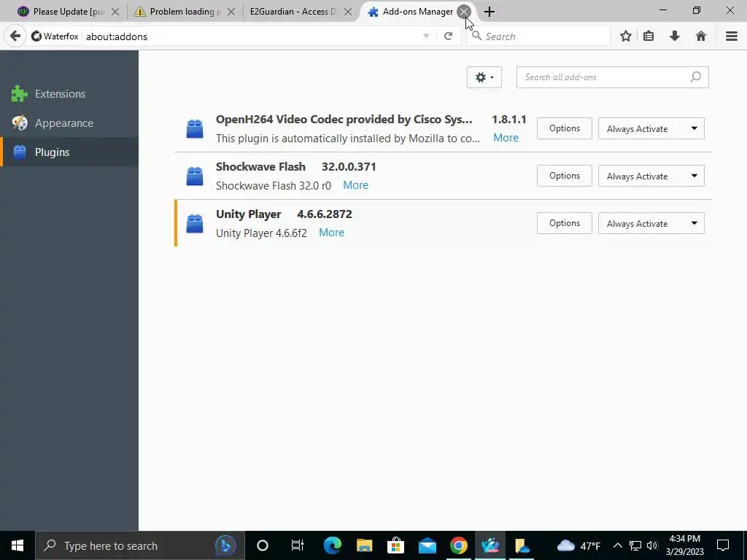Open the downloads arrow icon
Viewport: 747px width, 560px height.
click(675, 36)
